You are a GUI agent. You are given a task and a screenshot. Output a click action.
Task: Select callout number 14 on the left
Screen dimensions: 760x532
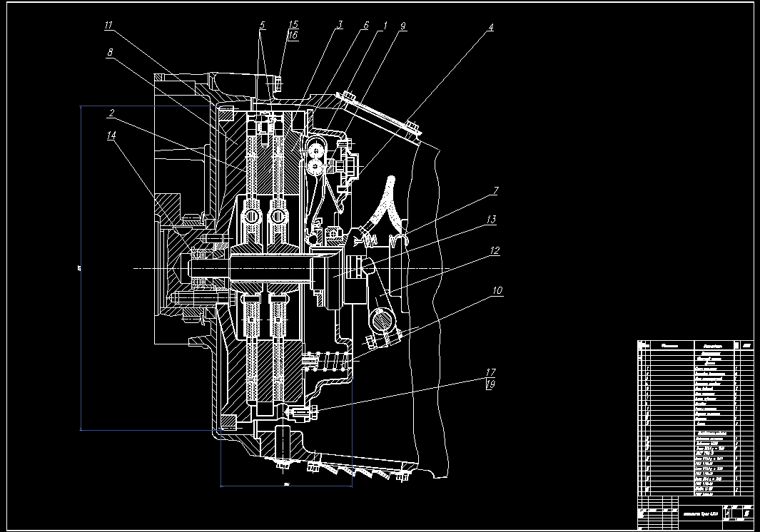[x=111, y=135]
